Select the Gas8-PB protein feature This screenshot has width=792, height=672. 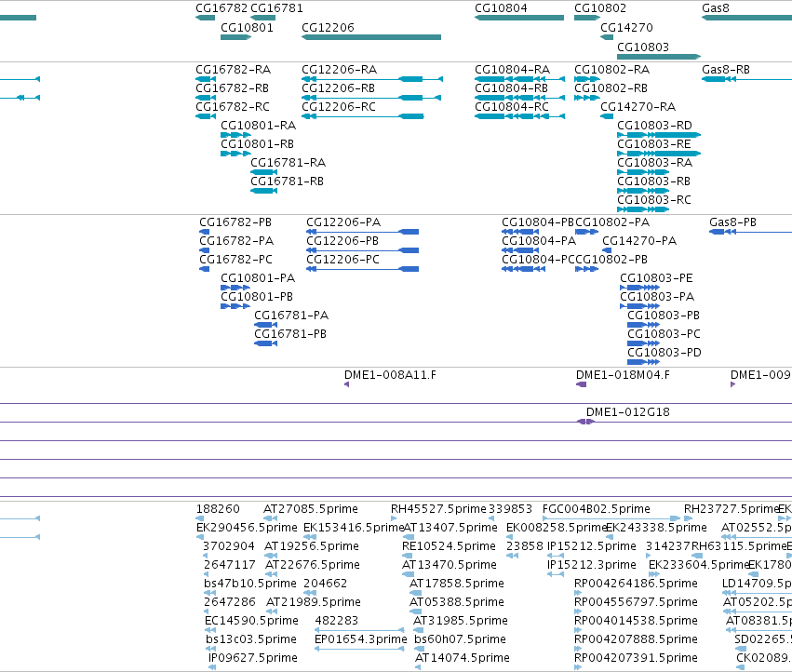point(750,232)
